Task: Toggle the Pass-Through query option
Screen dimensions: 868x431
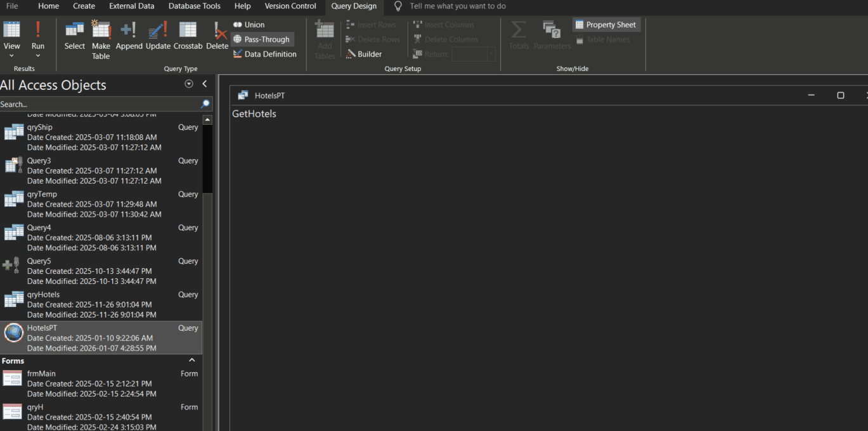Action: [x=262, y=39]
